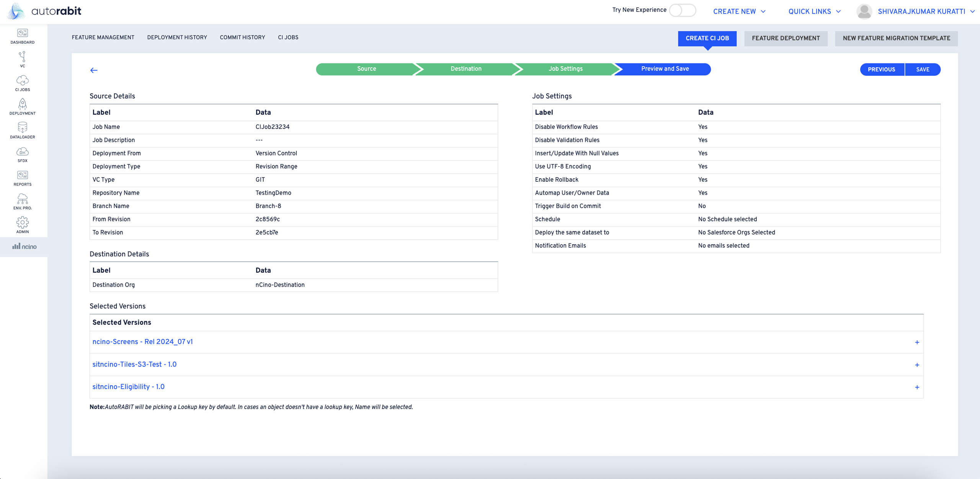Click the back arrow icon
Screen dimensions: 980x479
click(94, 70)
